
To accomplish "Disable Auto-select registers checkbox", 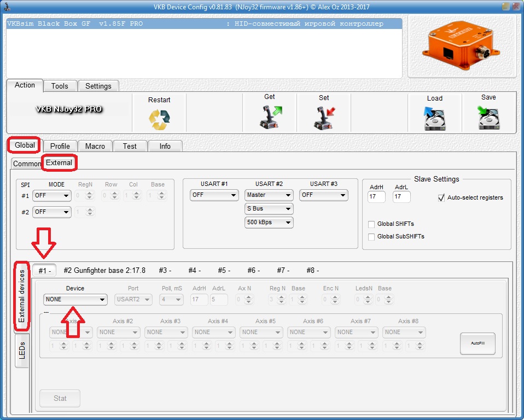I will tap(441, 197).
